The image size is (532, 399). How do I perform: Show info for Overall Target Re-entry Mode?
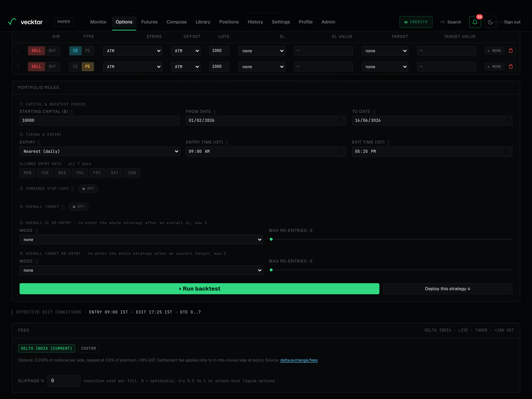[37, 261]
